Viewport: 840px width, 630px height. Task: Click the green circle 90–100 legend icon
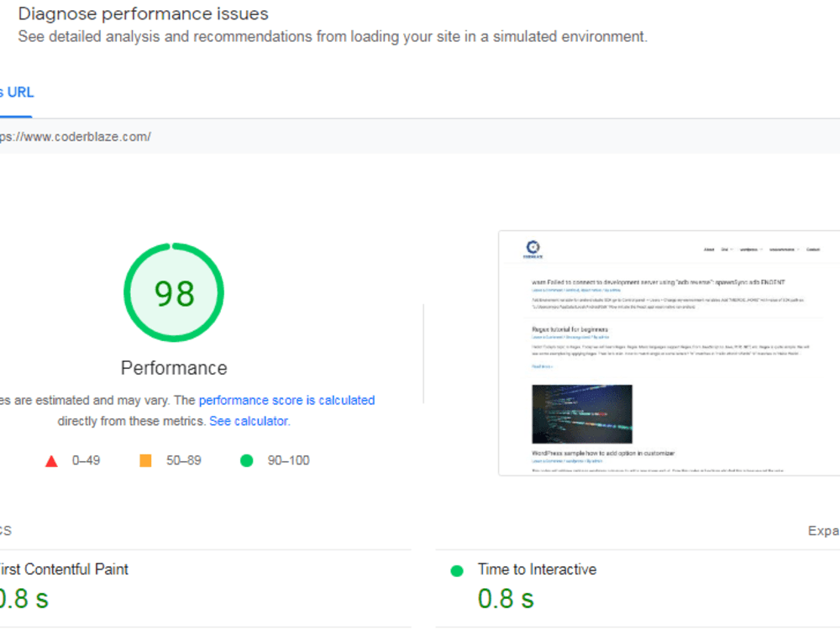[x=246, y=460]
